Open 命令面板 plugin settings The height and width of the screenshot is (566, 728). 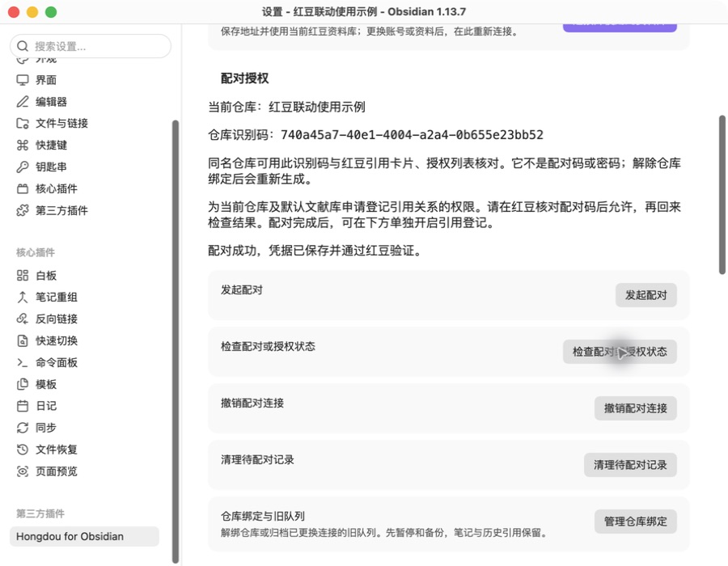point(84,363)
